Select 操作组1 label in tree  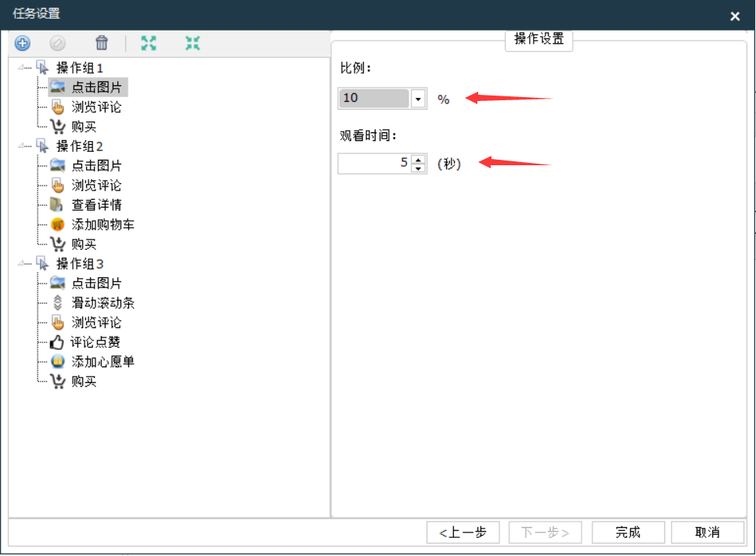(x=80, y=67)
